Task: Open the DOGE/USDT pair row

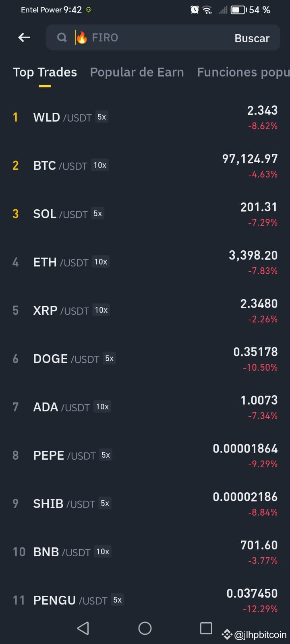Action: coord(145,359)
